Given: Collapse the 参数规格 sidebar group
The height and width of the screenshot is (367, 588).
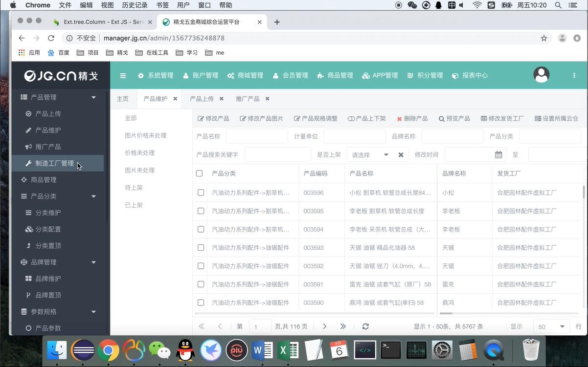Looking at the screenshot, I should coord(93,312).
